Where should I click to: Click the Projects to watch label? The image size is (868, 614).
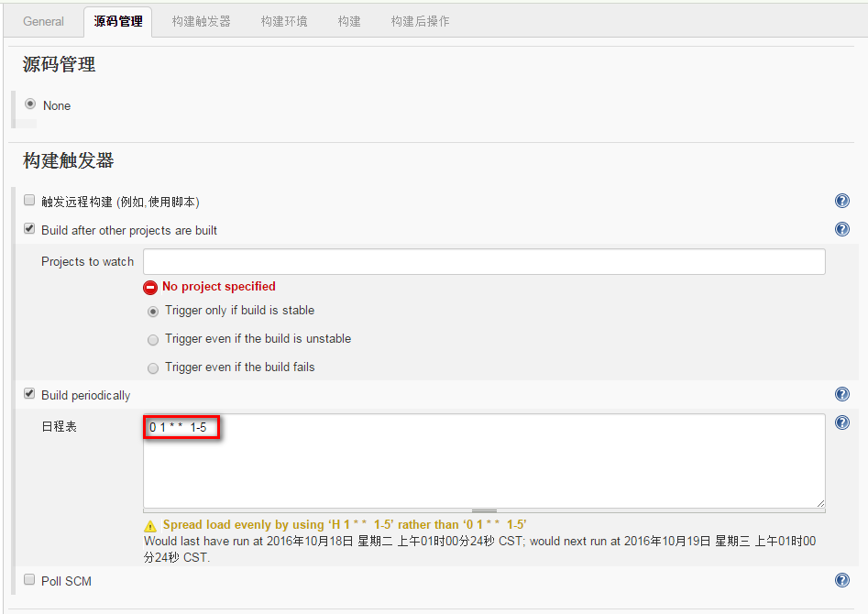87,261
